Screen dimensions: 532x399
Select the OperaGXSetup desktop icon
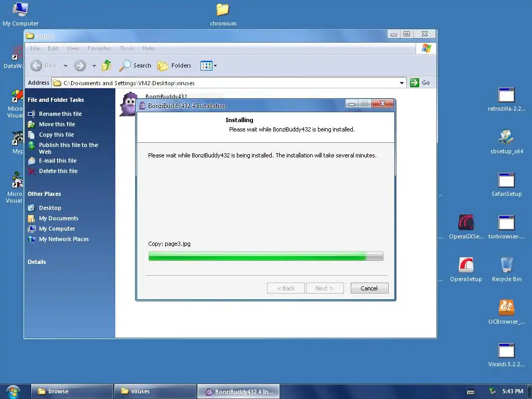466,227
